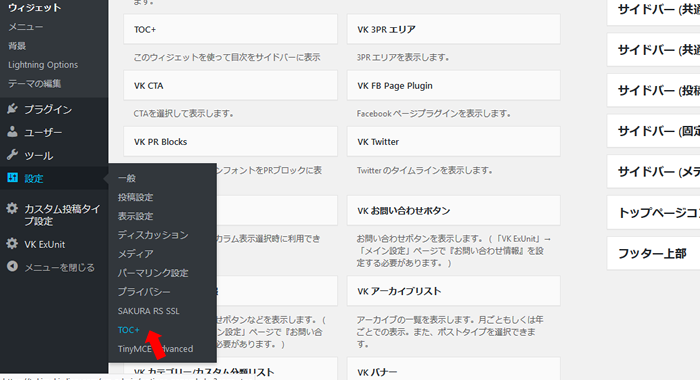The width and height of the screenshot is (700, 380).
Task: Open カスタム投稿タイプ設定 menu
Action: coord(62,215)
